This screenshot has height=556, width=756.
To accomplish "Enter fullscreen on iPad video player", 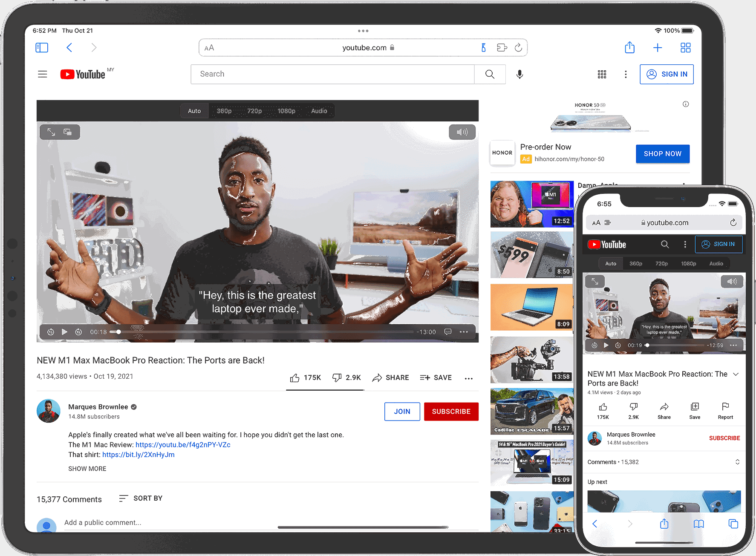I will [51, 132].
